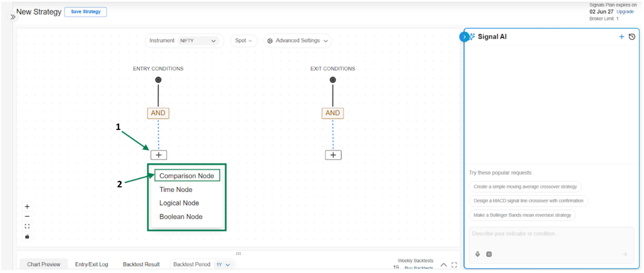Collapse the Signal AI panel
This screenshot has height=273, width=644.
(x=464, y=37)
